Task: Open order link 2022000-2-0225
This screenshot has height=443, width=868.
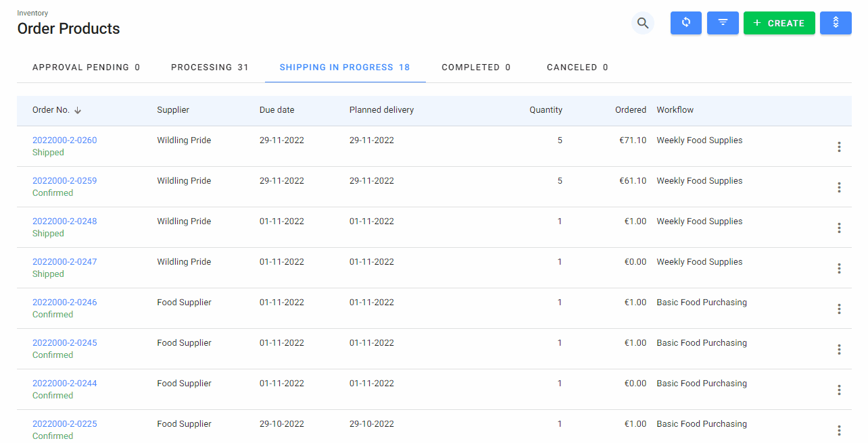Action: 64,424
